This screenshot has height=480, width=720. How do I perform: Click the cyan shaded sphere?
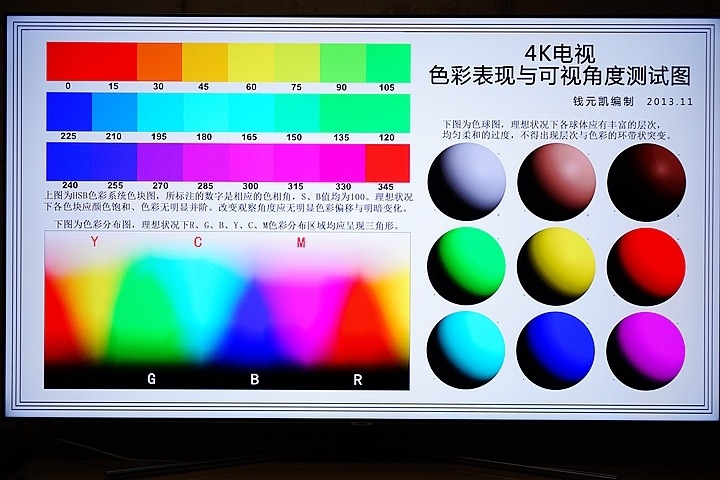click(x=466, y=350)
